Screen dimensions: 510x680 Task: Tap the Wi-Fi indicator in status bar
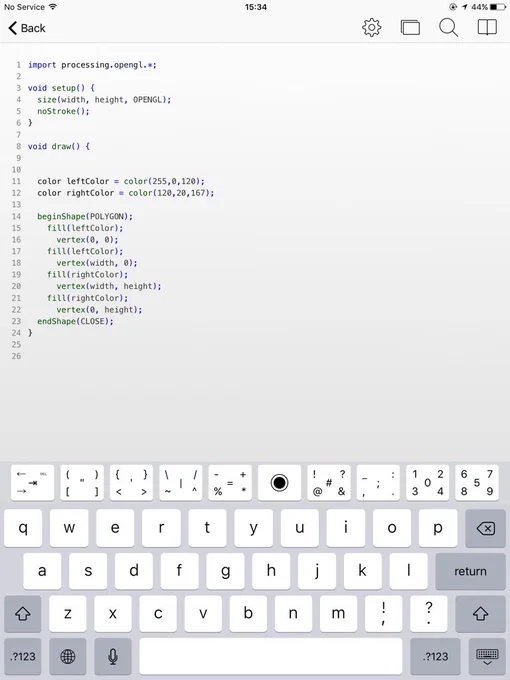coord(53,7)
